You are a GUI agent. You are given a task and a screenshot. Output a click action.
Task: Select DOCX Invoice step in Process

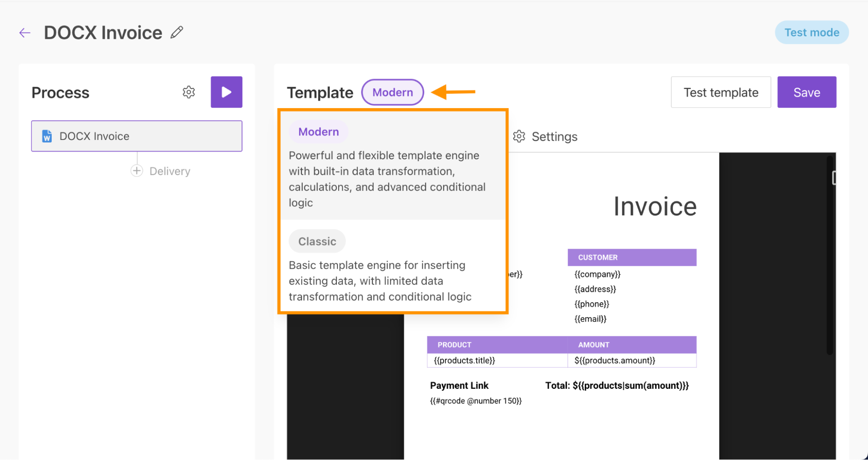(137, 136)
